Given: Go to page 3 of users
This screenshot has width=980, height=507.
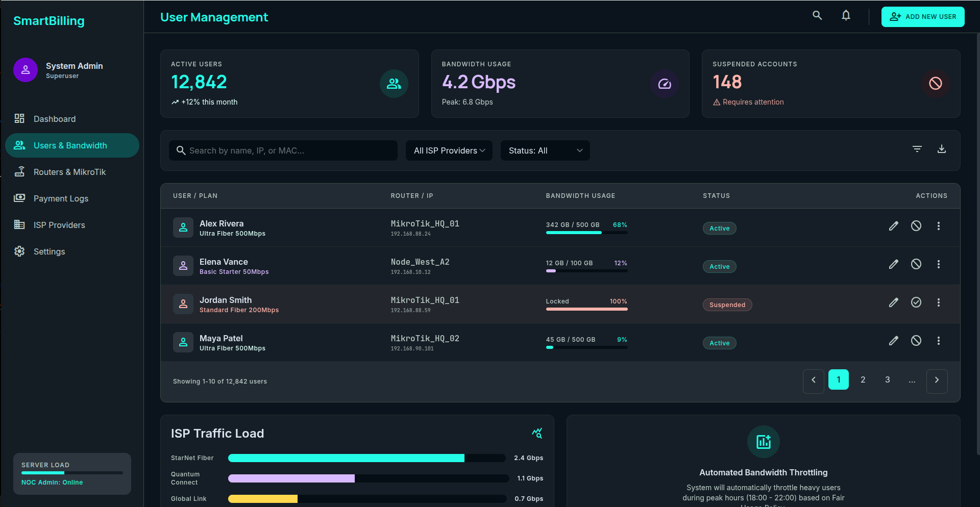Looking at the screenshot, I should pyautogui.click(x=888, y=379).
